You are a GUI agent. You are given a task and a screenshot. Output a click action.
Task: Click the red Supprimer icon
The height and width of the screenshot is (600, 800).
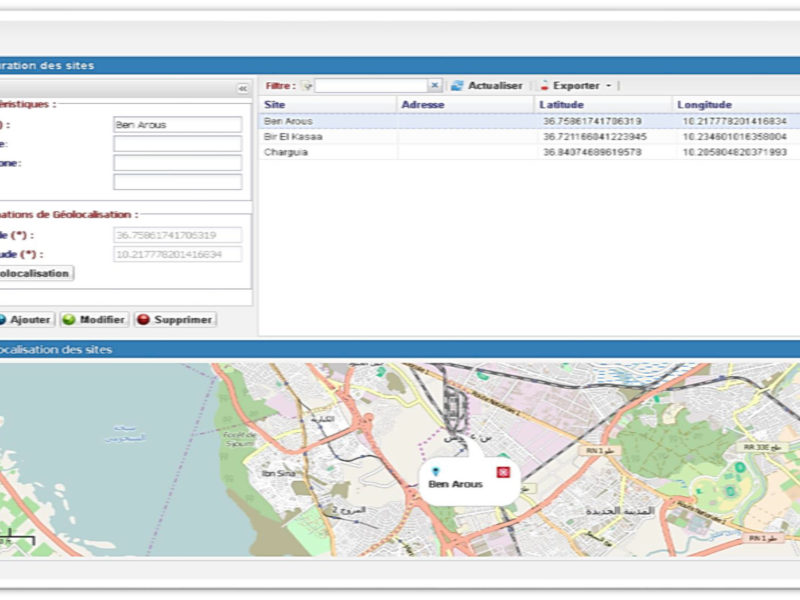click(x=143, y=320)
